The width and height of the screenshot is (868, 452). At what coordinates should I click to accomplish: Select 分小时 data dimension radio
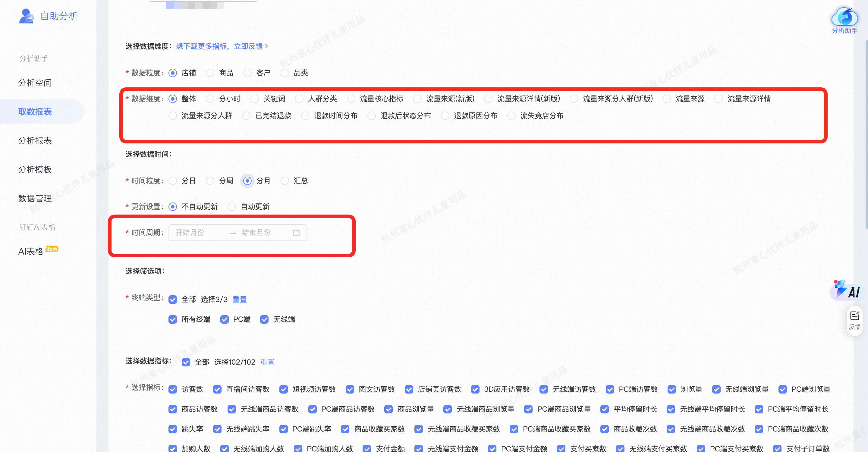210,99
